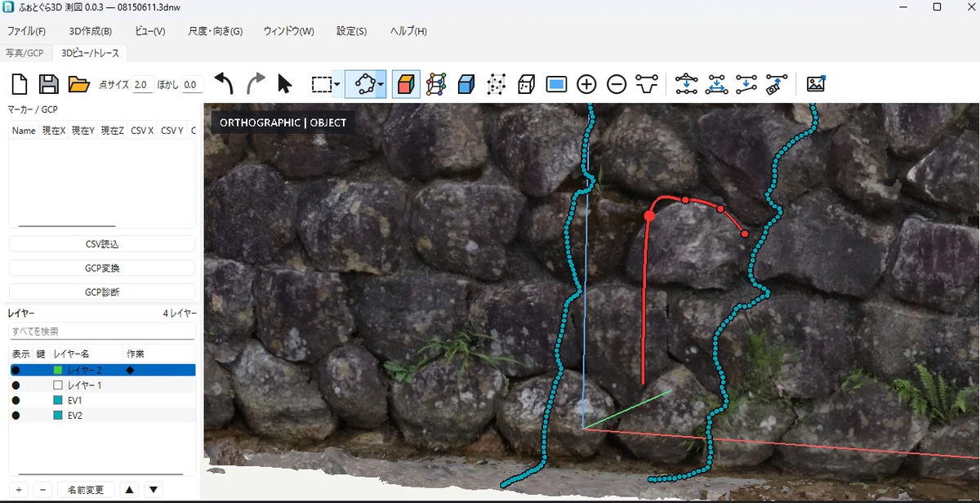Open a file using the folder icon
The height and width of the screenshot is (503, 980).
(x=78, y=84)
